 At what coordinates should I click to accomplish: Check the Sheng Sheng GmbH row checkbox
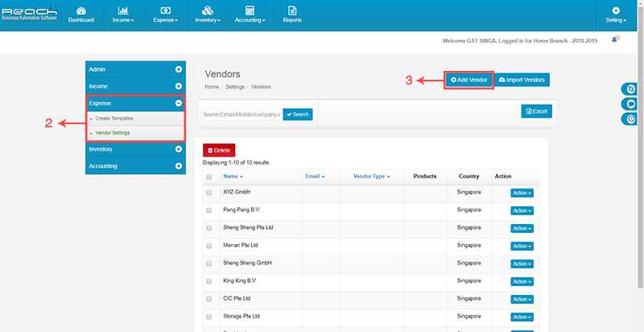pyautogui.click(x=209, y=264)
